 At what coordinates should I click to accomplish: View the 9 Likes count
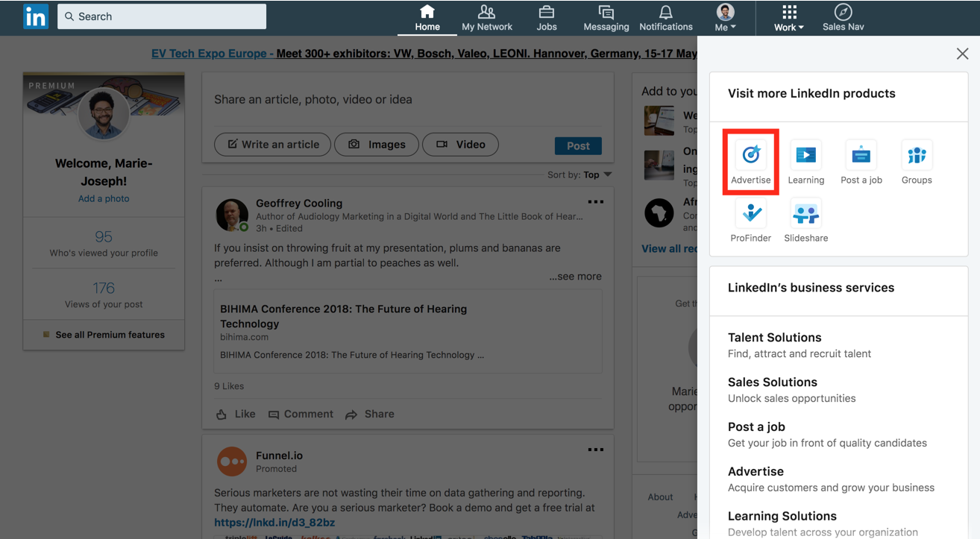(229, 386)
